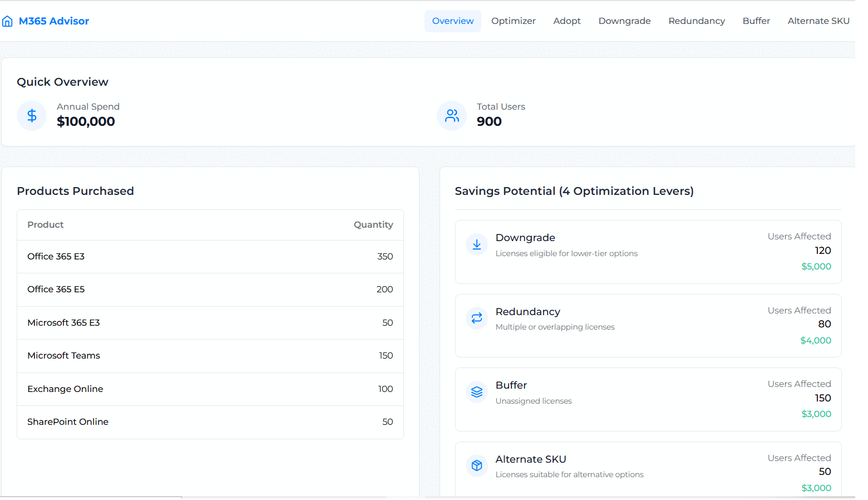Viewport: 868px width, 500px height.
Task: Click the Alternate SKU box icon
Action: pyautogui.click(x=477, y=465)
